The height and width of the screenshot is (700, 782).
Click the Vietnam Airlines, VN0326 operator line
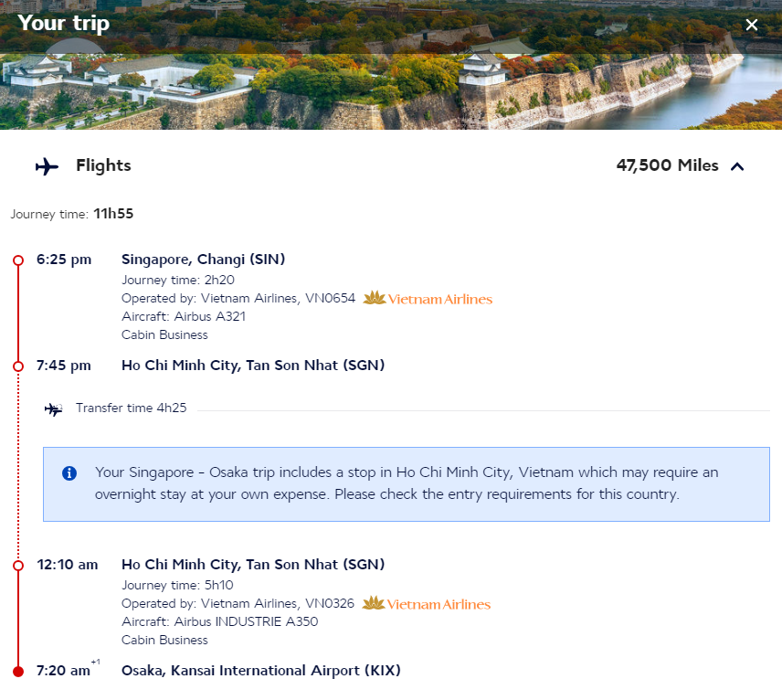pyautogui.click(x=238, y=604)
